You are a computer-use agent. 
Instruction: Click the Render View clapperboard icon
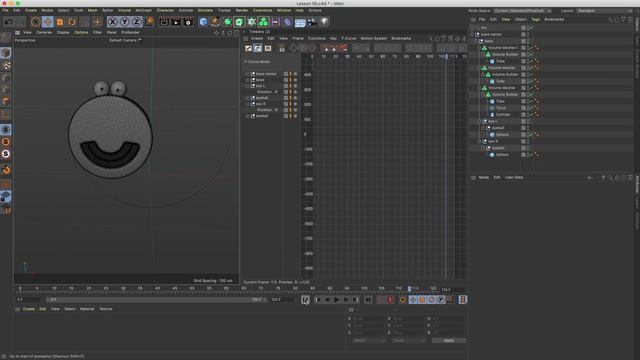[x=164, y=22]
